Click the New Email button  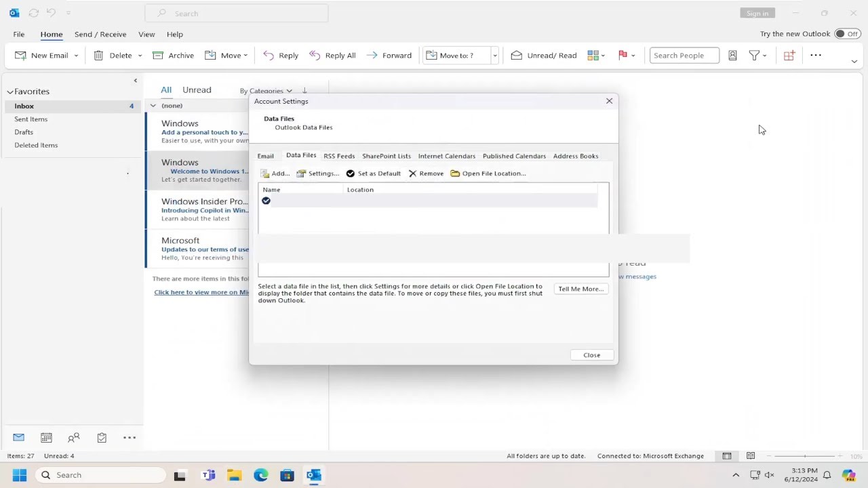point(41,56)
